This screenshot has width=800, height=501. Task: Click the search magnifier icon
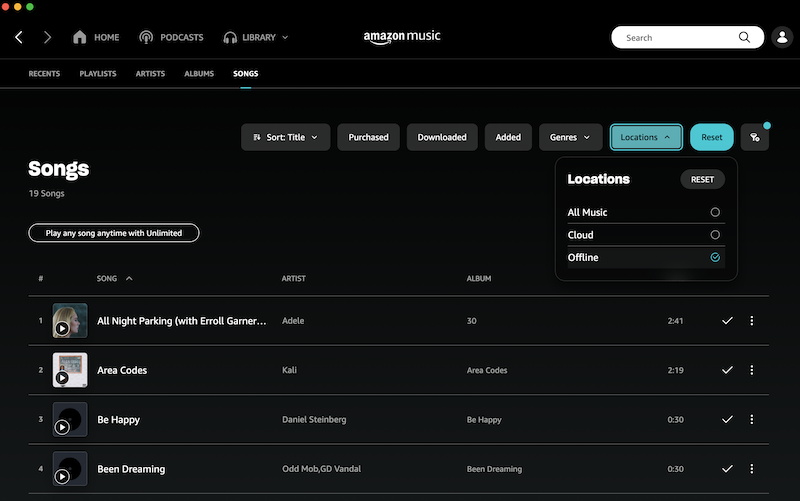coord(745,38)
